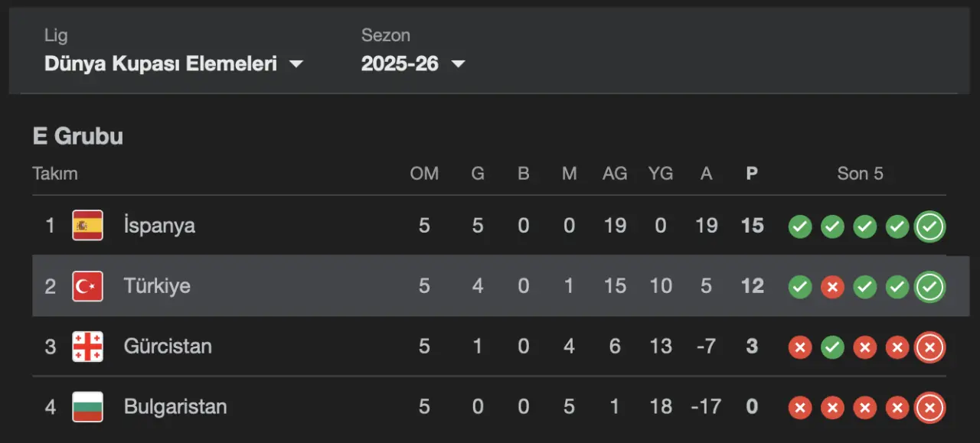Click the E Grubu heading
This screenshot has width=980, height=443.
point(77,136)
